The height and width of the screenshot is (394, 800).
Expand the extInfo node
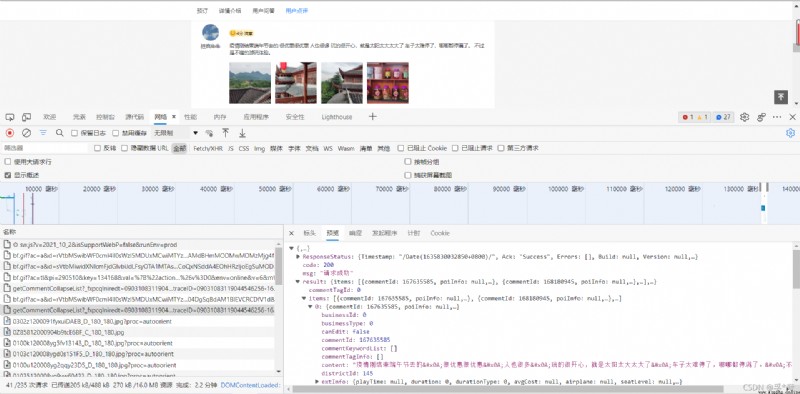pos(317,382)
